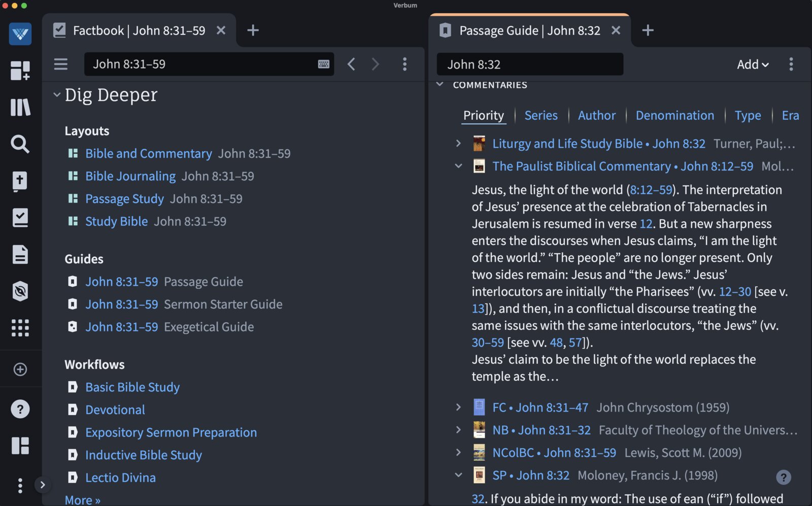Open Search from the sidebar
812x506 pixels.
point(20,144)
